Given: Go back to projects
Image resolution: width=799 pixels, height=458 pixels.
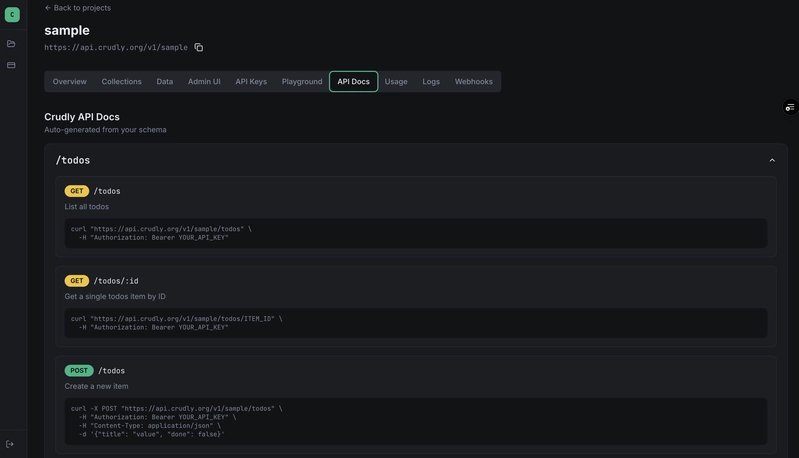Looking at the screenshot, I should point(77,8).
